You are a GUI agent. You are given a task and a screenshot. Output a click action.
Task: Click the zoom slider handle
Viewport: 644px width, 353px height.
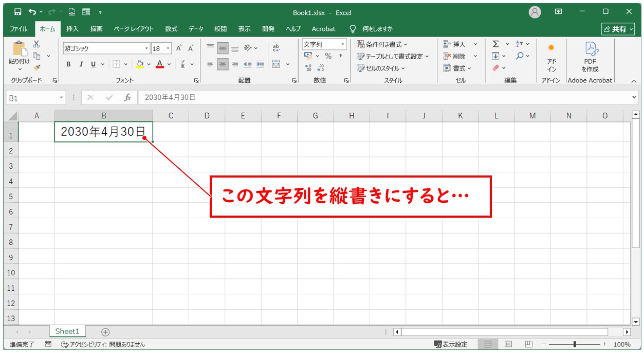tap(575, 344)
